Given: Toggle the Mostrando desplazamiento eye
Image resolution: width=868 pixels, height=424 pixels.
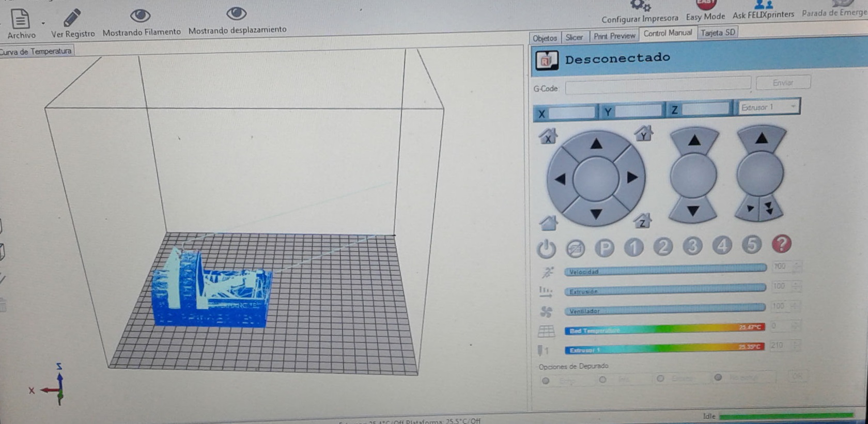Looking at the screenshot, I should point(237,13).
